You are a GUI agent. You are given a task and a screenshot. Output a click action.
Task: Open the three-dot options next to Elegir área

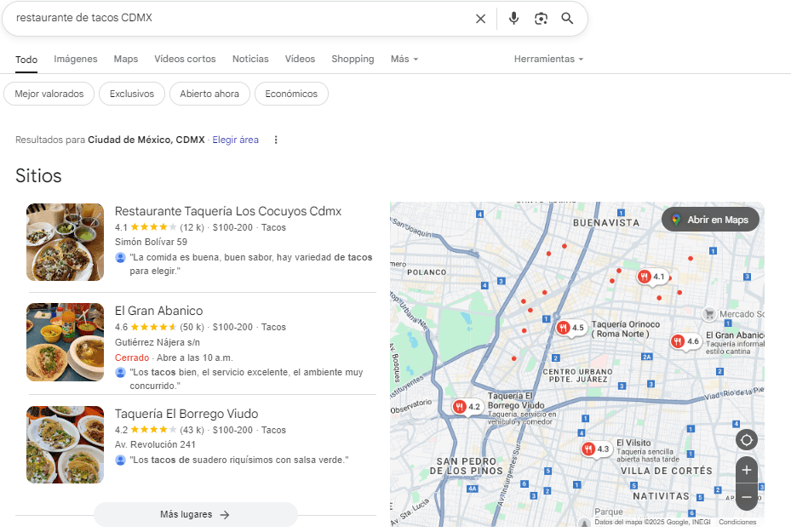pyautogui.click(x=276, y=140)
